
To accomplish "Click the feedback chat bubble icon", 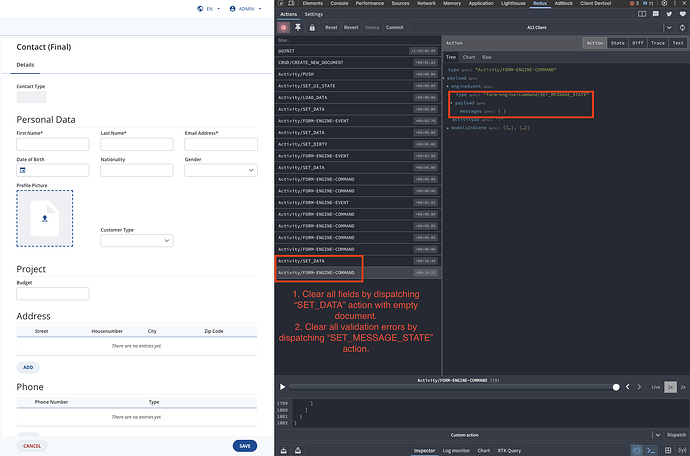I will point(656,14).
